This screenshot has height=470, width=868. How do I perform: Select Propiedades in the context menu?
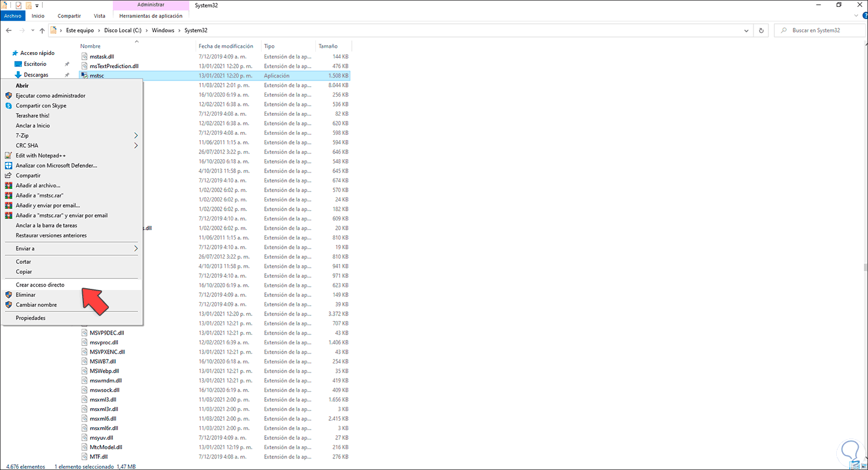tap(72, 318)
